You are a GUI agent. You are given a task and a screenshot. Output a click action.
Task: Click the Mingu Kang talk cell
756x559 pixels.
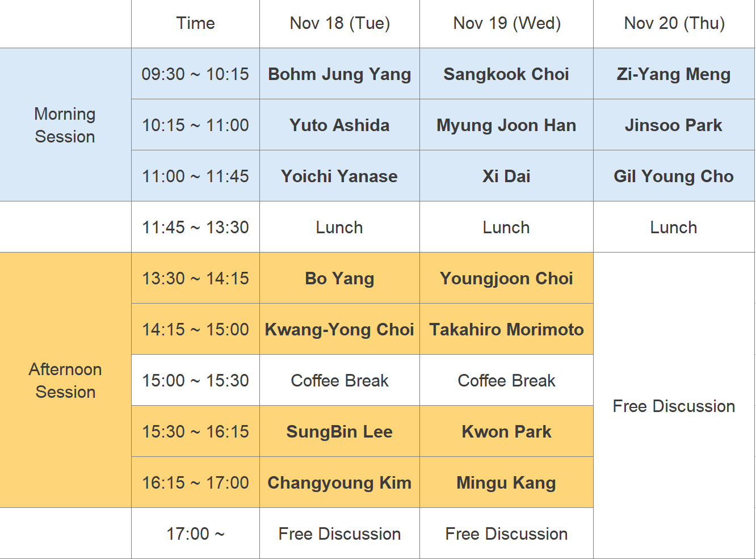point(506,483)
